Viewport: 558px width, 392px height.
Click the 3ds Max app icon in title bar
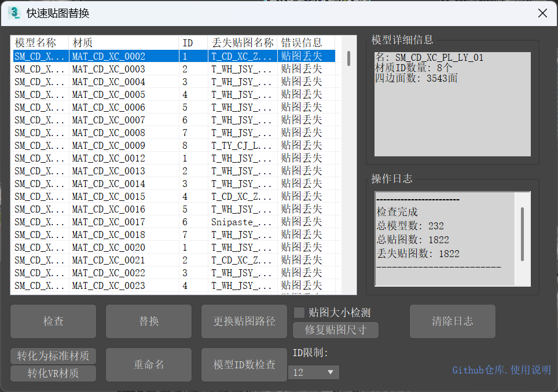(x=14, y=13)
